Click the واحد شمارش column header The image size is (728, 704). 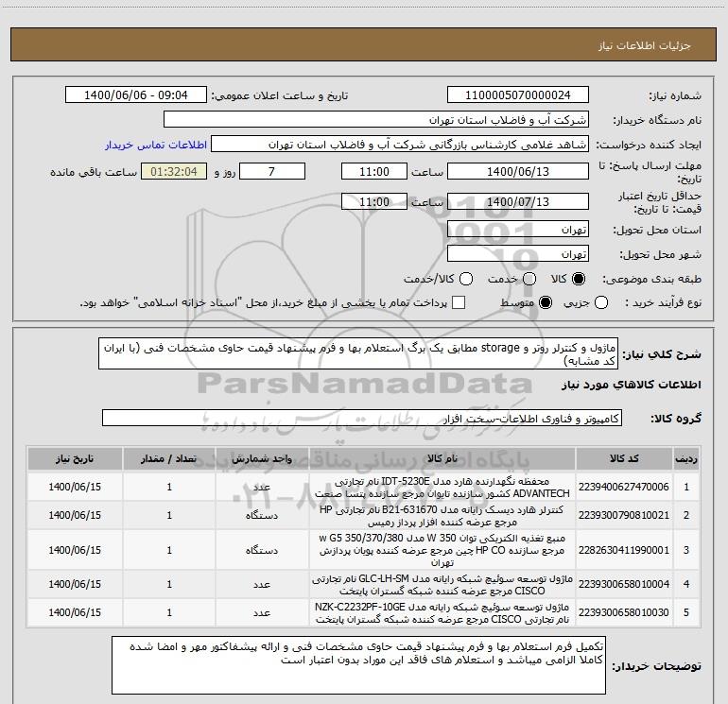click(x=262, y=458)
